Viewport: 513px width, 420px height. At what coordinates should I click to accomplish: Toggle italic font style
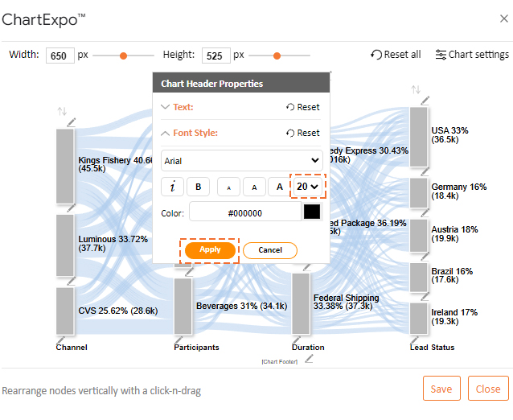173,187
